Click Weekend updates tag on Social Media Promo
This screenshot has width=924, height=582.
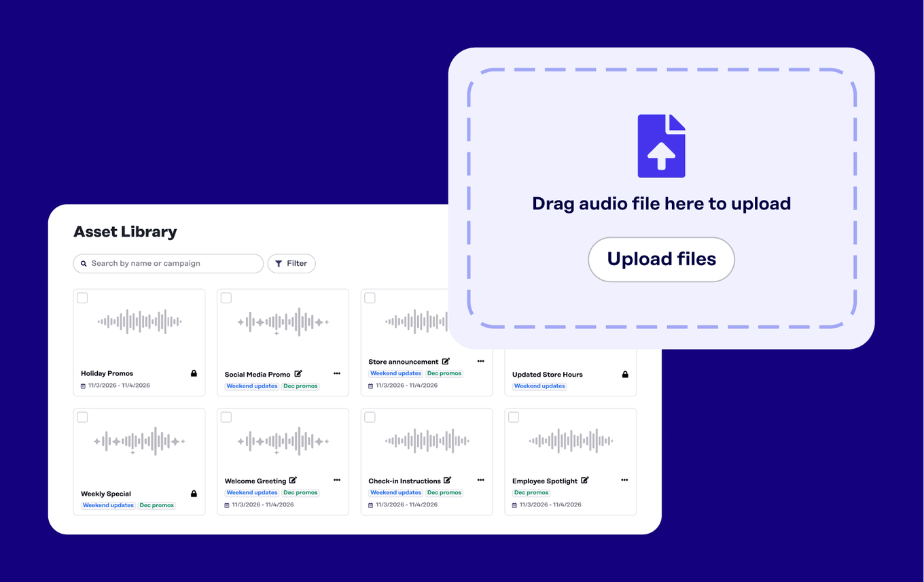point(252,386)
